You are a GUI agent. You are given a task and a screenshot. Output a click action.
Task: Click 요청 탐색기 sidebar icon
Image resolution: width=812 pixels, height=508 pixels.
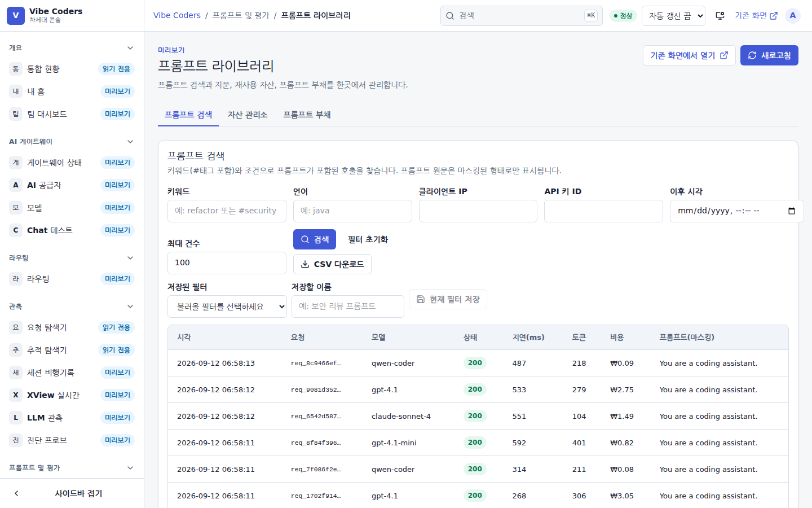[16, 327]
